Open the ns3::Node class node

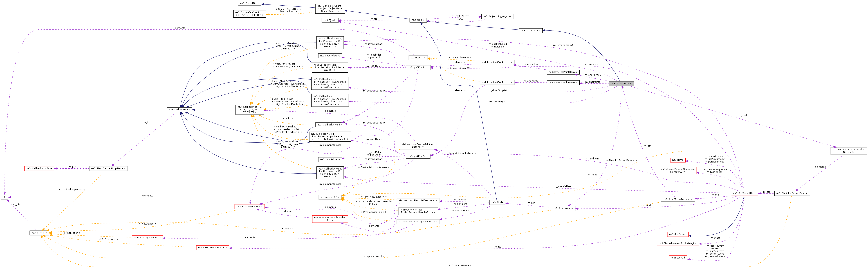497,202
